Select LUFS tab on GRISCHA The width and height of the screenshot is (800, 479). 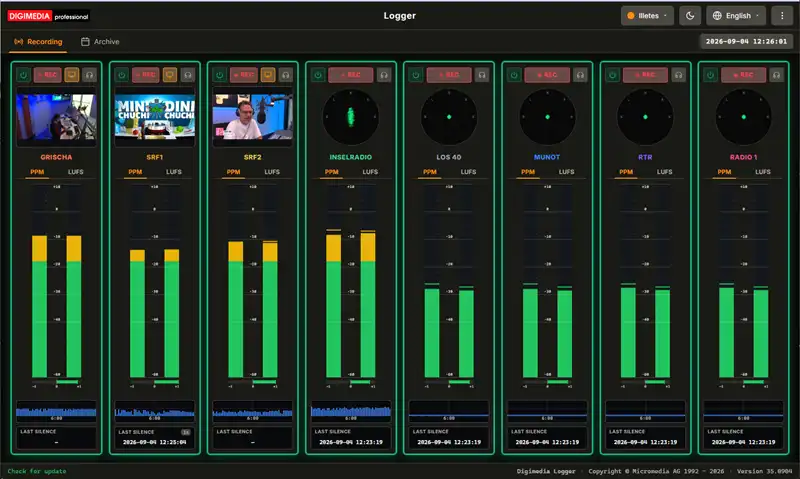pyautogui.click(x=76, y=172)
